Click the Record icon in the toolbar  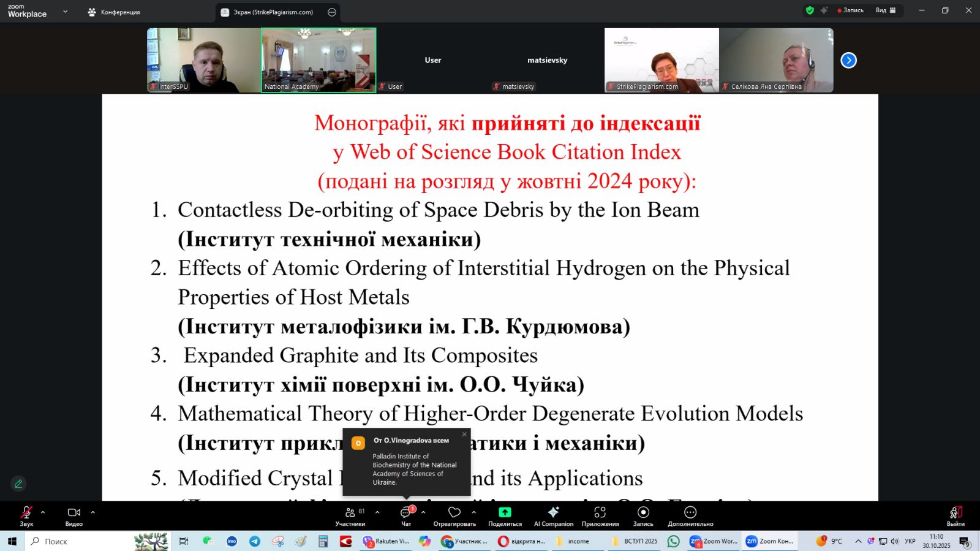(x=643, y=512)
